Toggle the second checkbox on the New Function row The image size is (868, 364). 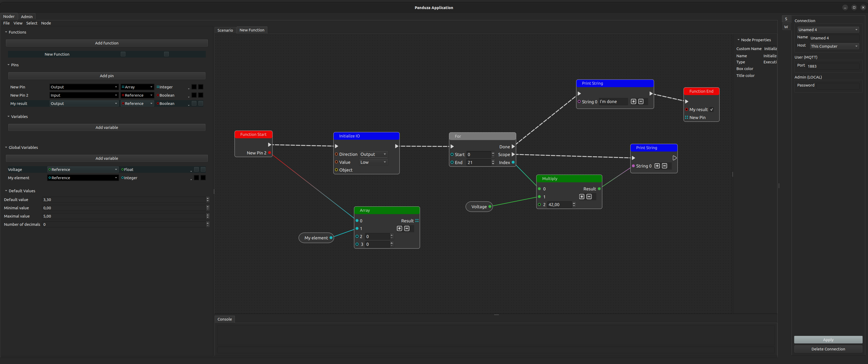[166, 54]
